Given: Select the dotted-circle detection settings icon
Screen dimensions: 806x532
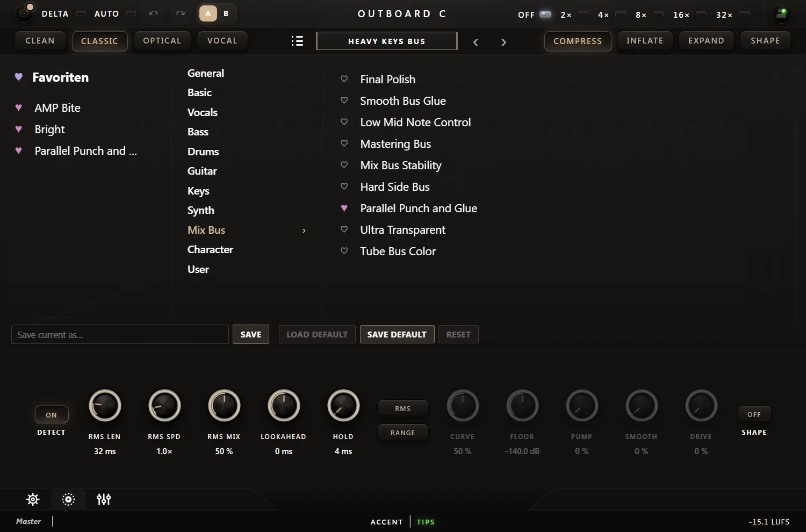Looking at the screenshot, I should 68,499.
